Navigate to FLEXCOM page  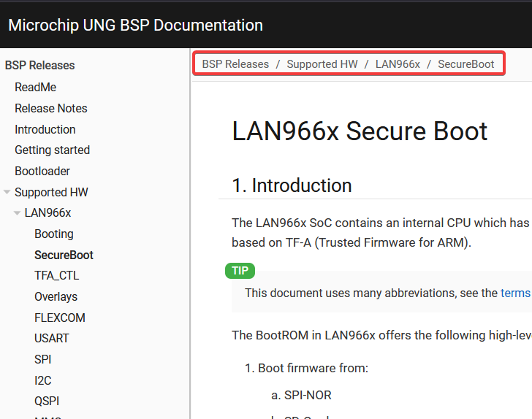59,318
